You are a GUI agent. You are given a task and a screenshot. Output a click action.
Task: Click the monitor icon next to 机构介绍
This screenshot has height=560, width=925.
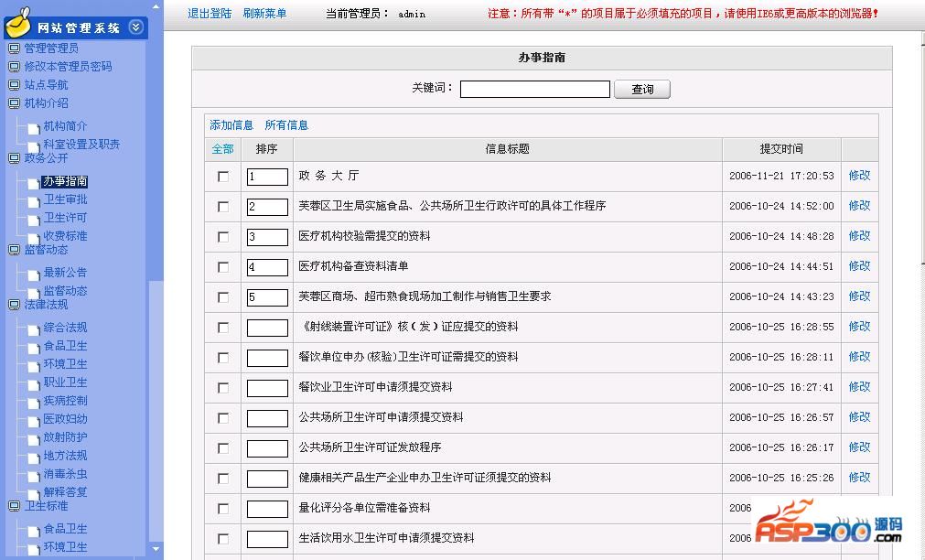[x=14, y=103]
